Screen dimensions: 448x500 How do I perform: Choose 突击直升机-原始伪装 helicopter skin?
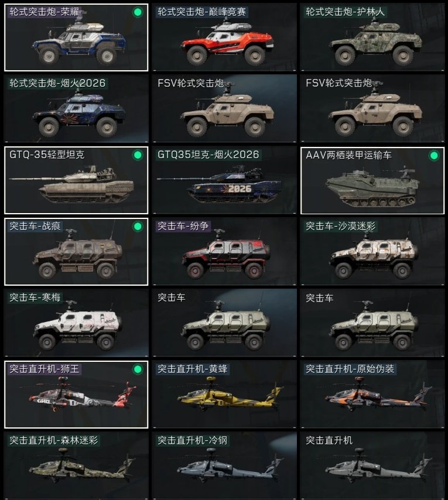(372, 395)
